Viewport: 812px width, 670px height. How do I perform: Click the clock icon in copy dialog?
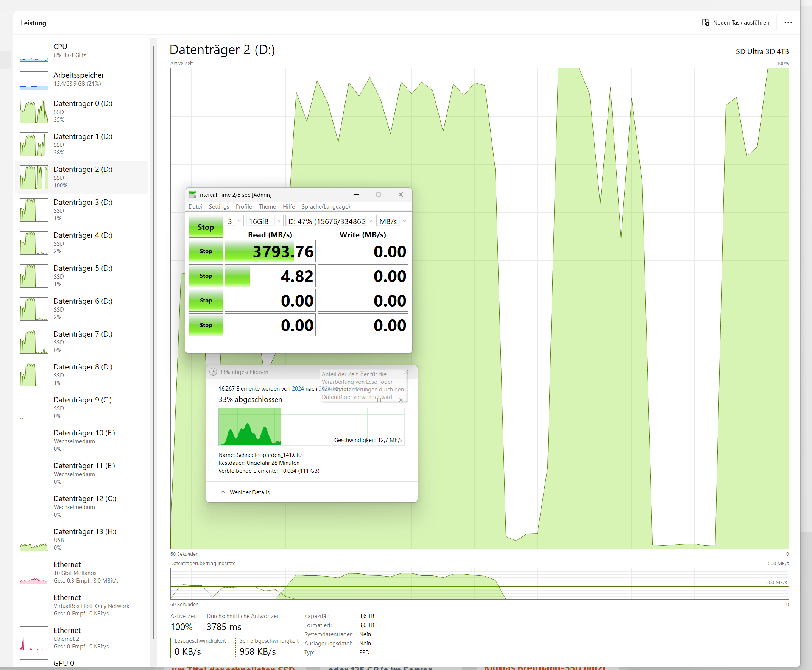point(213,372)
